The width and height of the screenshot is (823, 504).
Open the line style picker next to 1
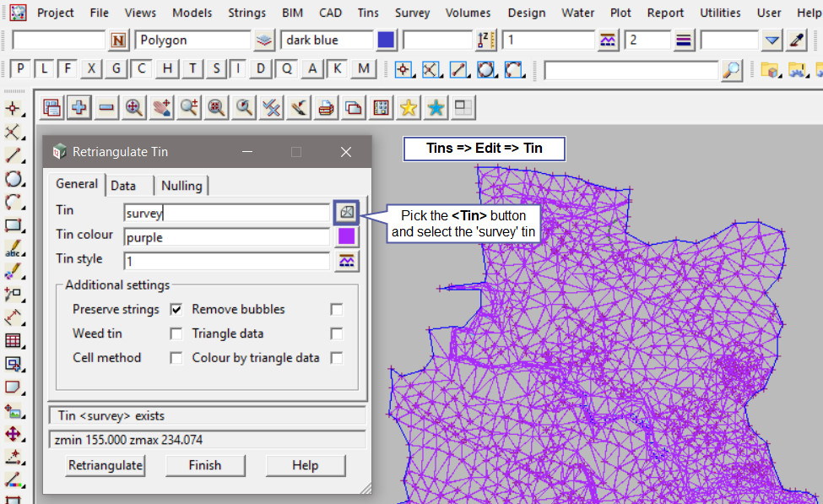point(607,40)
